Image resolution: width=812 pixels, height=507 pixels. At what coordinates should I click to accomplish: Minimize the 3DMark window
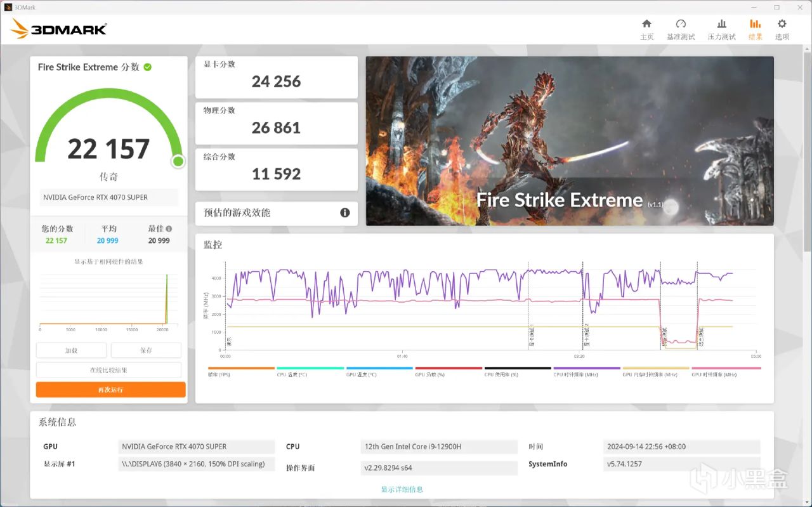753,7
